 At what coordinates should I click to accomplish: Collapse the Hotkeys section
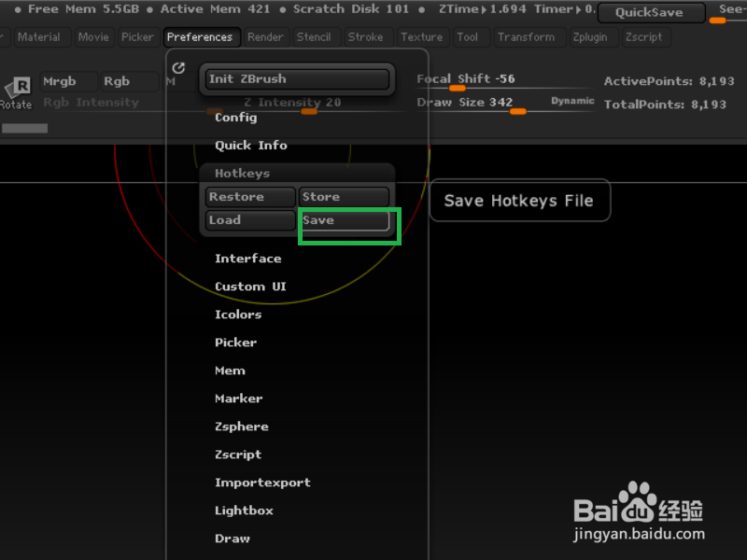coord(242,174)
